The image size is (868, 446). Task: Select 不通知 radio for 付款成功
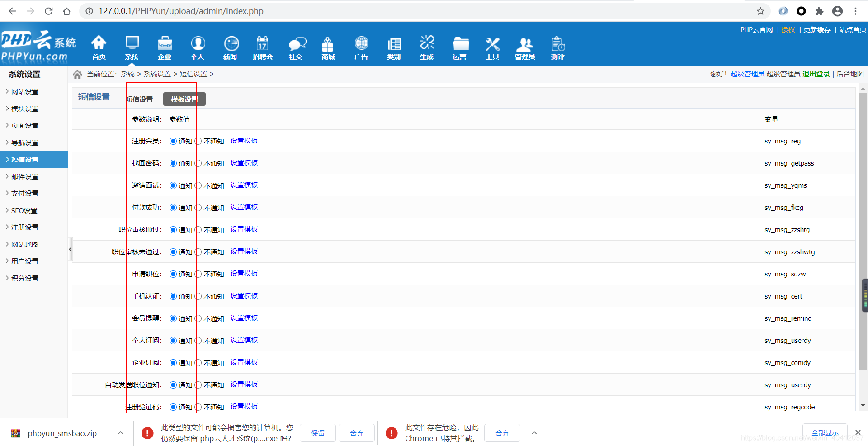pos(198,208)
